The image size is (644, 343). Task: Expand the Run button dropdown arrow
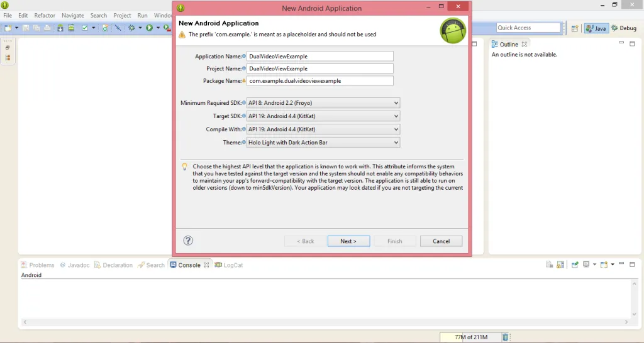point(158,28)
